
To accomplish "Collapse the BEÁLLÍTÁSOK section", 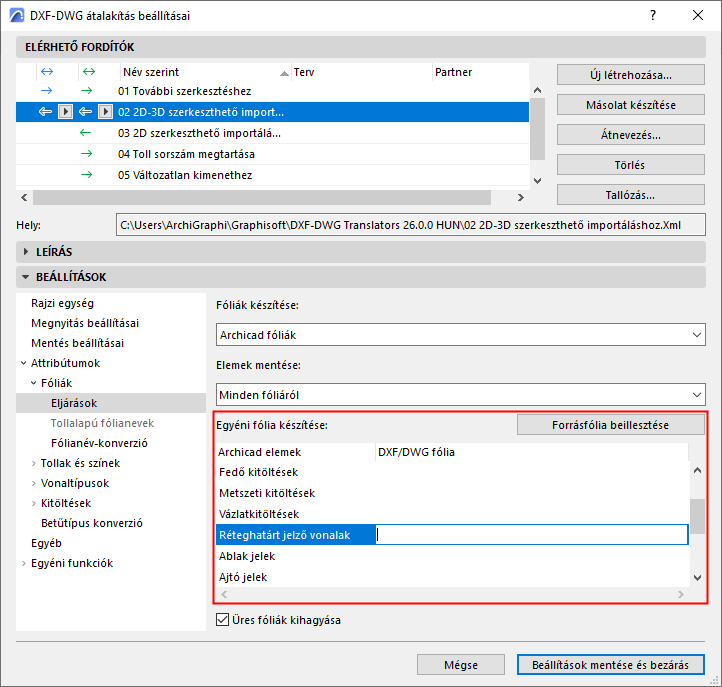I will click(x=25, y=277).
